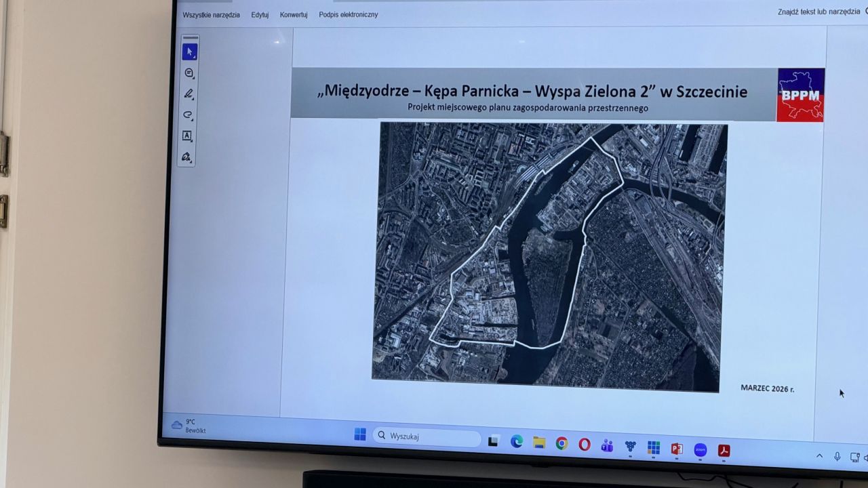Launch Google Chrome from the taskbar
868x488 pixels.
tap(561, 443)
